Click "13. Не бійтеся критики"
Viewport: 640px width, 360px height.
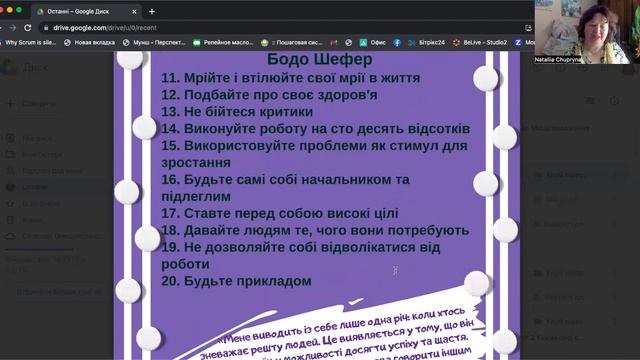tap(237, 111)
